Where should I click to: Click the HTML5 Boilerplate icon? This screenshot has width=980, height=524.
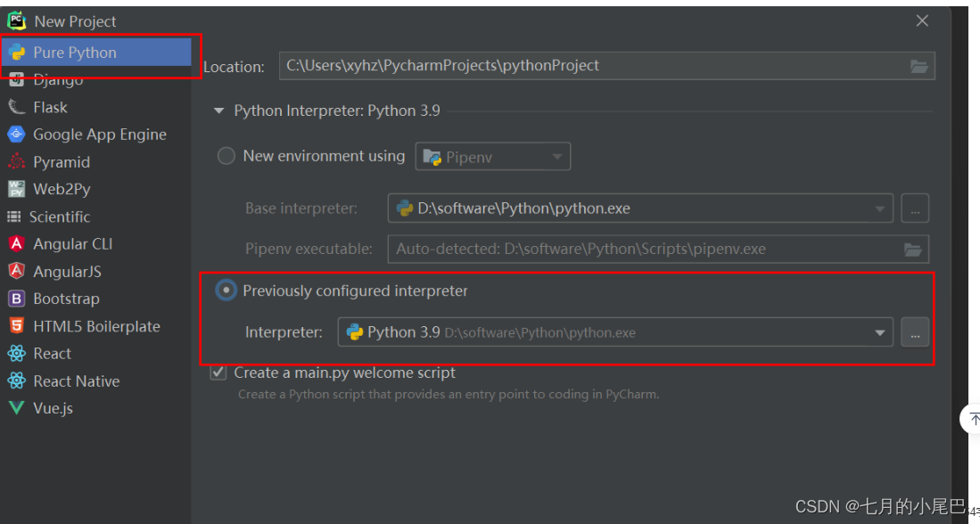click(x=16, y=326)
